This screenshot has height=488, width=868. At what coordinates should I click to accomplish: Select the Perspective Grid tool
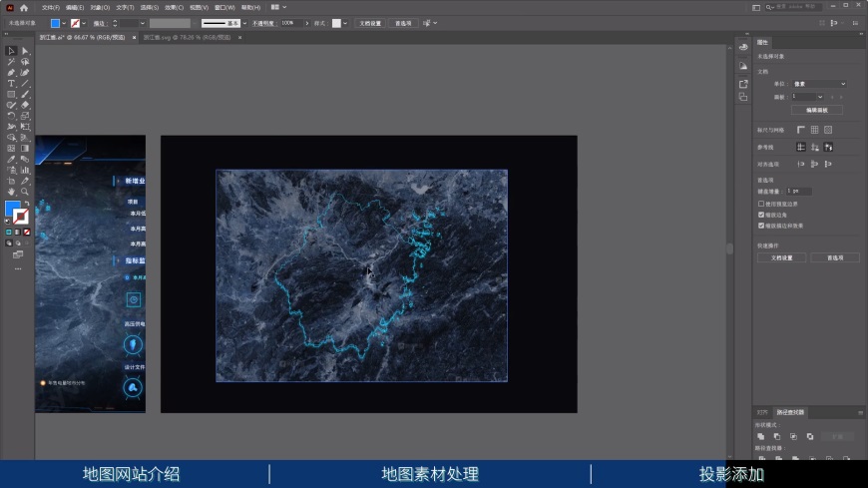pyautogui.click(x=25, y=138)
